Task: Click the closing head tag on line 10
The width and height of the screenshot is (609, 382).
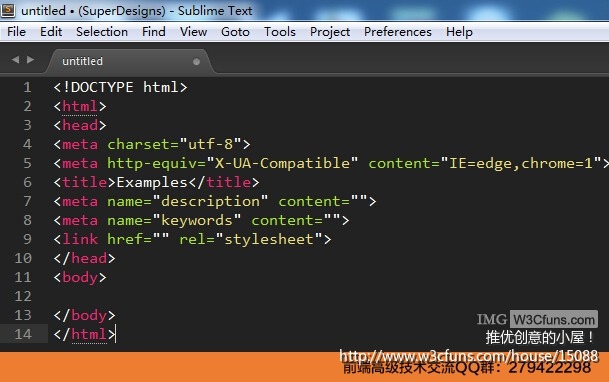Action: (84, 259)
